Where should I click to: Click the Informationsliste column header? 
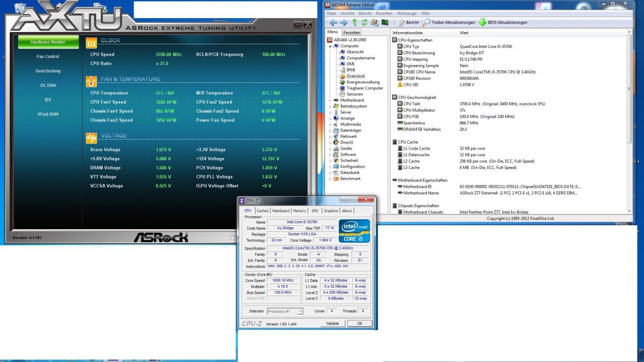pos(425,33)
